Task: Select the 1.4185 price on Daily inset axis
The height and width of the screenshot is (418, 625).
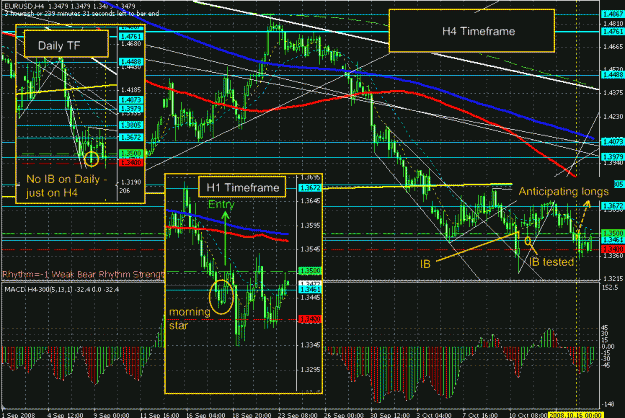Action: click(131, 90)
